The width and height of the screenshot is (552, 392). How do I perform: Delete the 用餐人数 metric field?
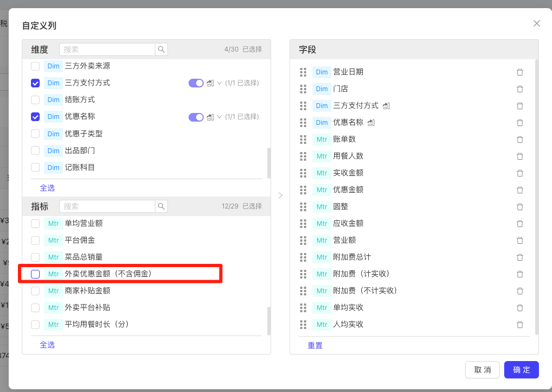(x=519, y=156)
